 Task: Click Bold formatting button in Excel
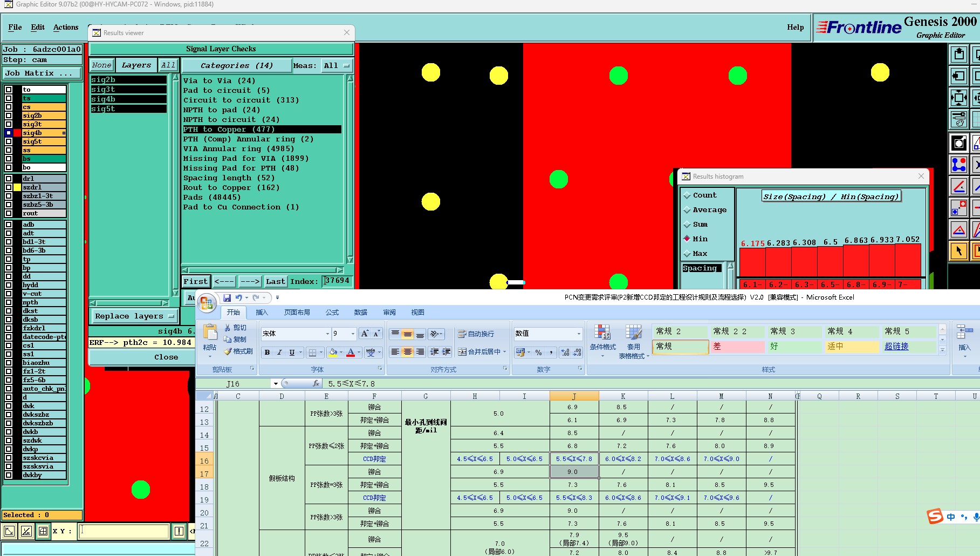coord(267,352)
